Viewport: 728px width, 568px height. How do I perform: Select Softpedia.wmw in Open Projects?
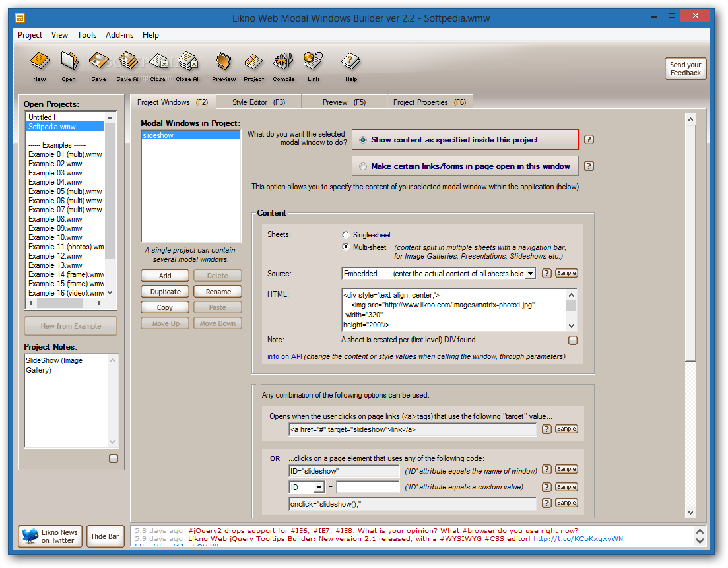(x=65, y=127)
